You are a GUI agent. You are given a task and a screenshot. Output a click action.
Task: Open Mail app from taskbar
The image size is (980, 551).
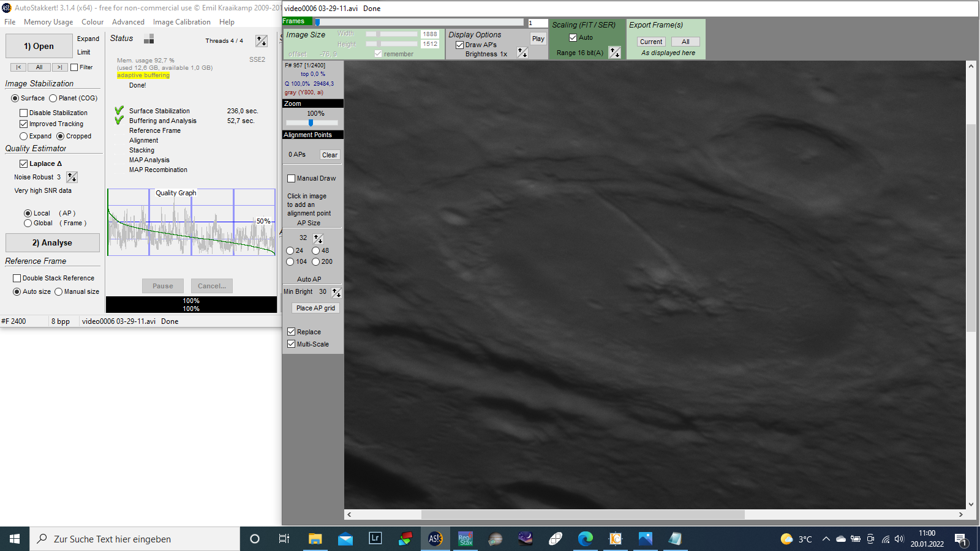coord(345,539)
